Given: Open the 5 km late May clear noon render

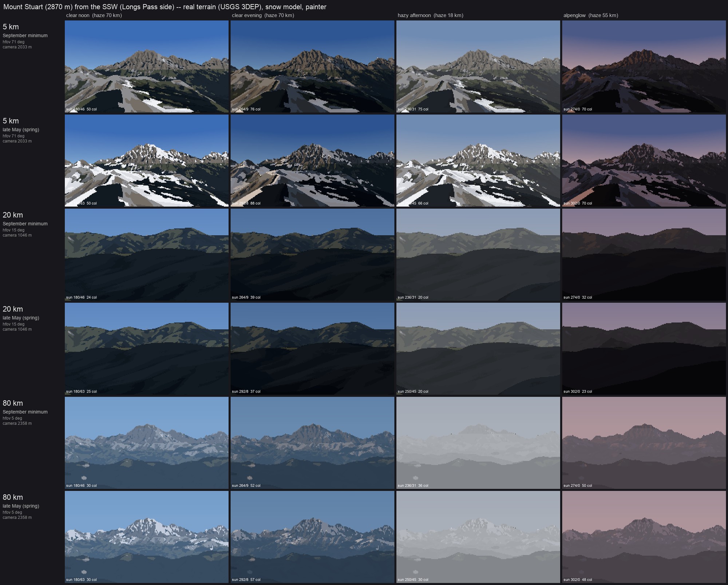Looking at the screenshot, I should pos(147,160).
